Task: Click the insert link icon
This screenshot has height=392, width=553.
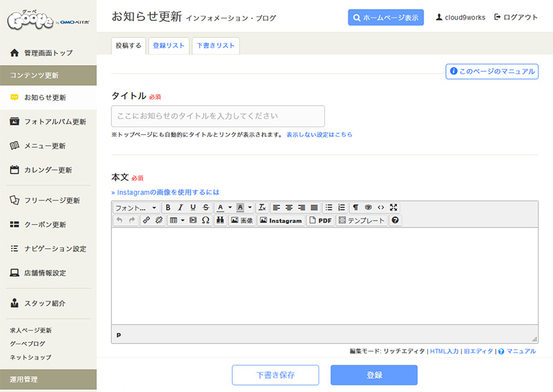Action: tap(146, 221)
